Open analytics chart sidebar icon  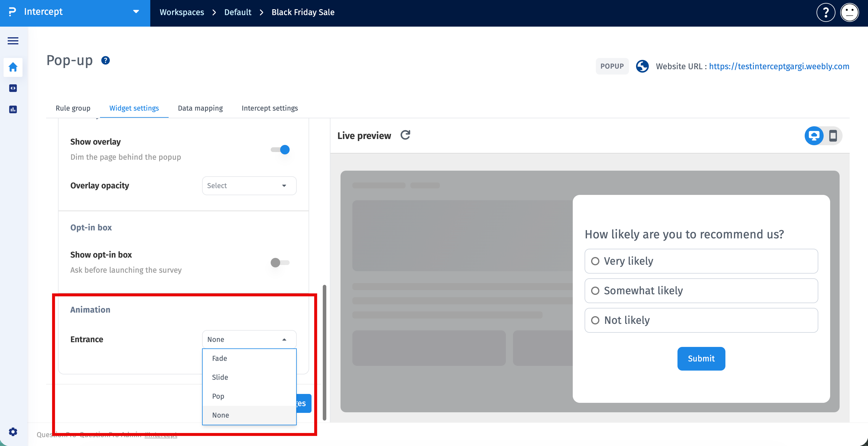pos(13,109)
